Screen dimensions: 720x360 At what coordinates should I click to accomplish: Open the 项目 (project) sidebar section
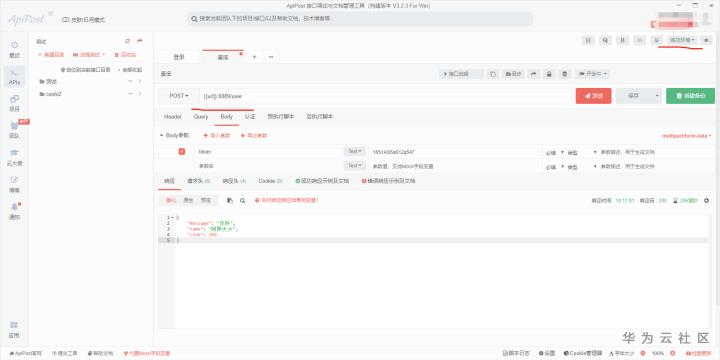pyautogui.click(x=14, y=103)
